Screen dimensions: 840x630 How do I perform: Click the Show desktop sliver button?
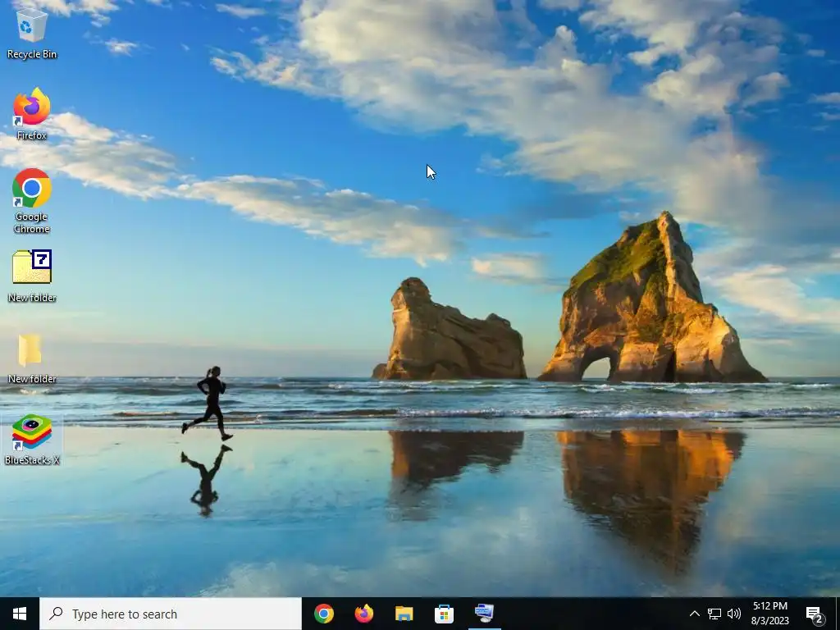pos(838,614)
